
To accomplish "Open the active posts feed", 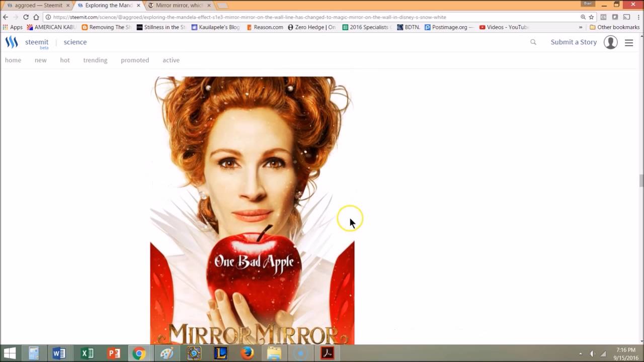I will point(171,60).
